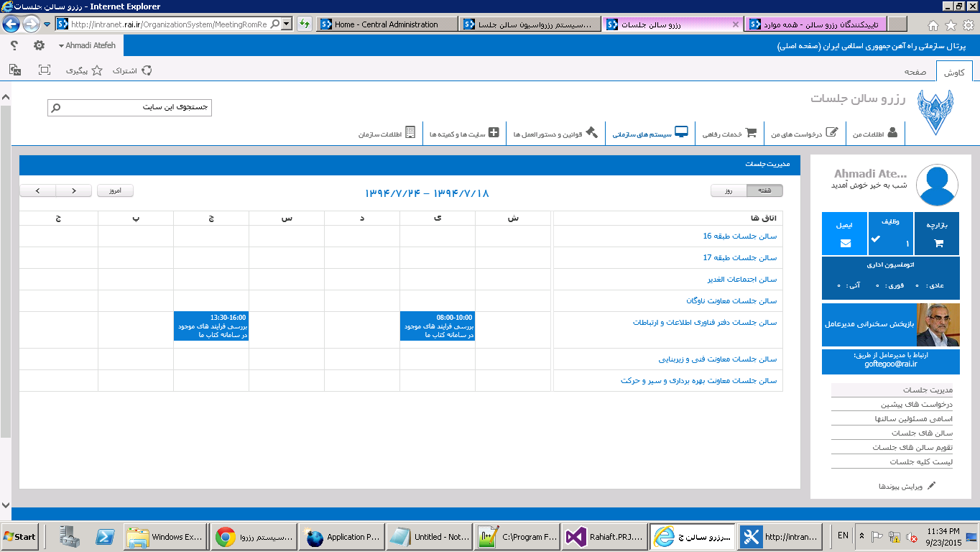Open the email envelope tile
Screen dimensions: 980x552
(845, 243)
